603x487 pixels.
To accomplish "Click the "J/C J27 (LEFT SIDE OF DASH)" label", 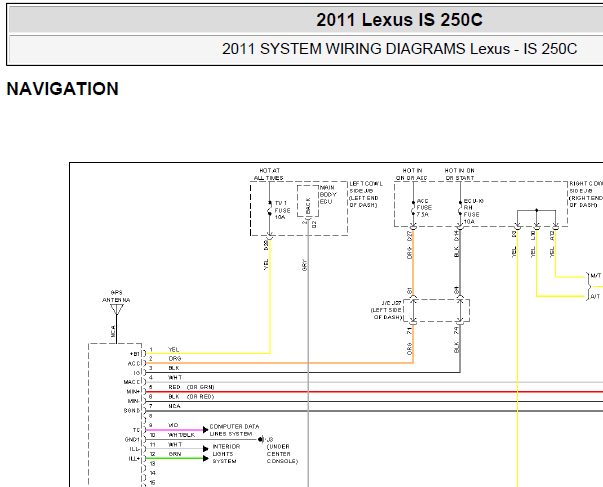I will [386, 310].
